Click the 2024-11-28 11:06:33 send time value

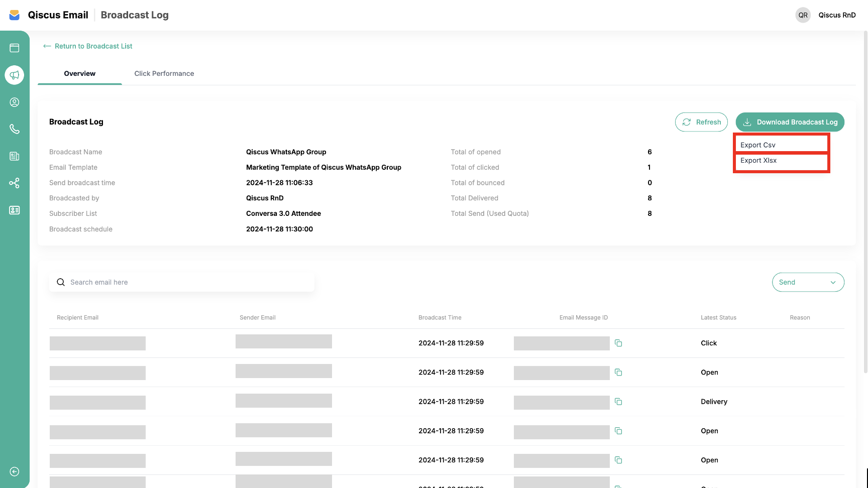(x=279, y=183)
